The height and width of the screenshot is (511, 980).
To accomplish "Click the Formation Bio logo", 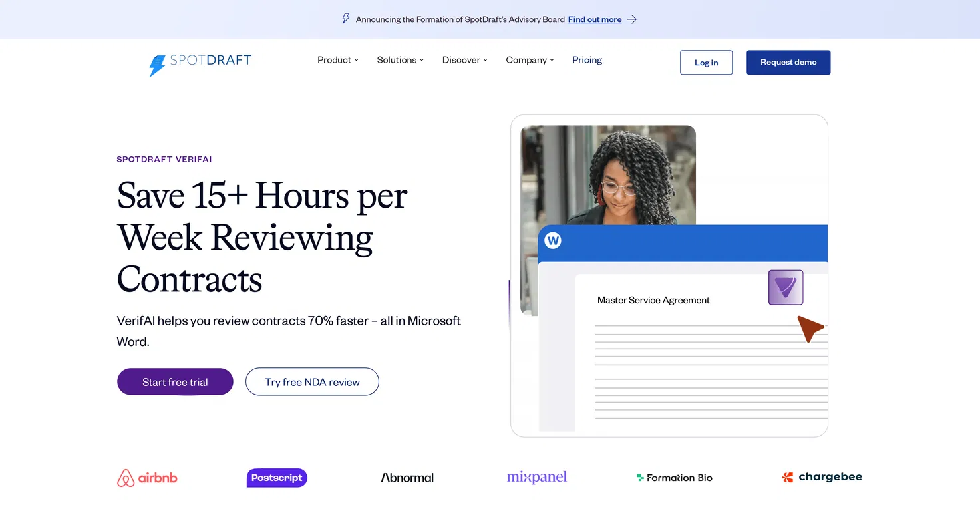I will pos(675,478).
